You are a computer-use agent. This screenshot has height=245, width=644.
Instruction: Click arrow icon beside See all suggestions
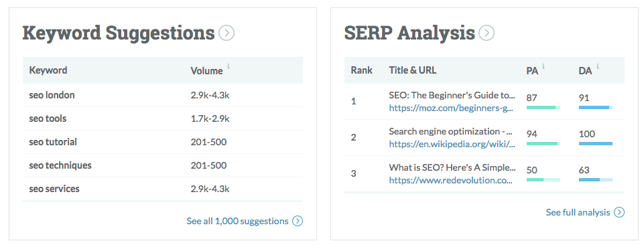click(298, 221)
